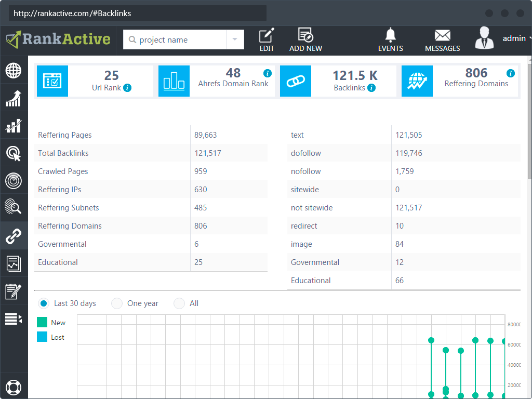Click the Reffering Domains card info icon
532x399 pixels.
pos(511,73)
